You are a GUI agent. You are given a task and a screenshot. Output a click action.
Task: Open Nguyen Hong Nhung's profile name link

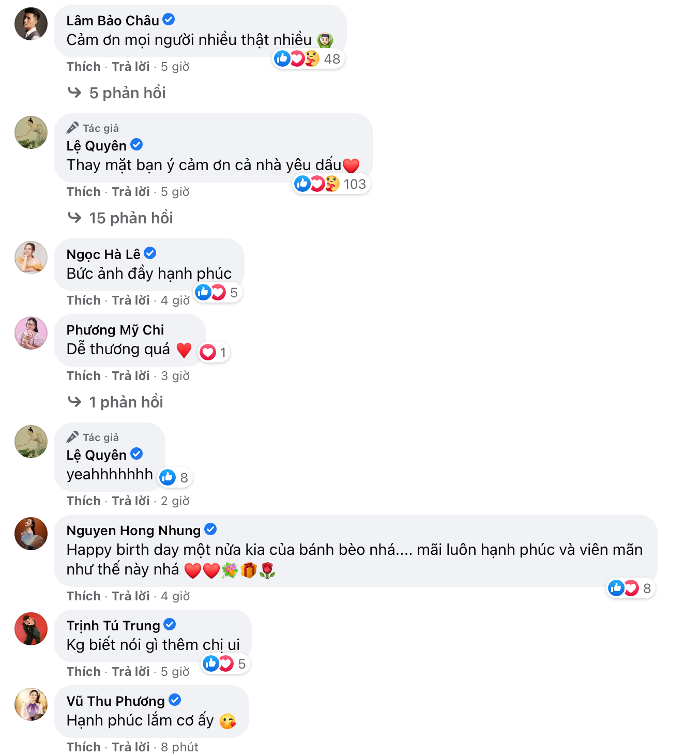pyautogui.click(x=134, y=531)
